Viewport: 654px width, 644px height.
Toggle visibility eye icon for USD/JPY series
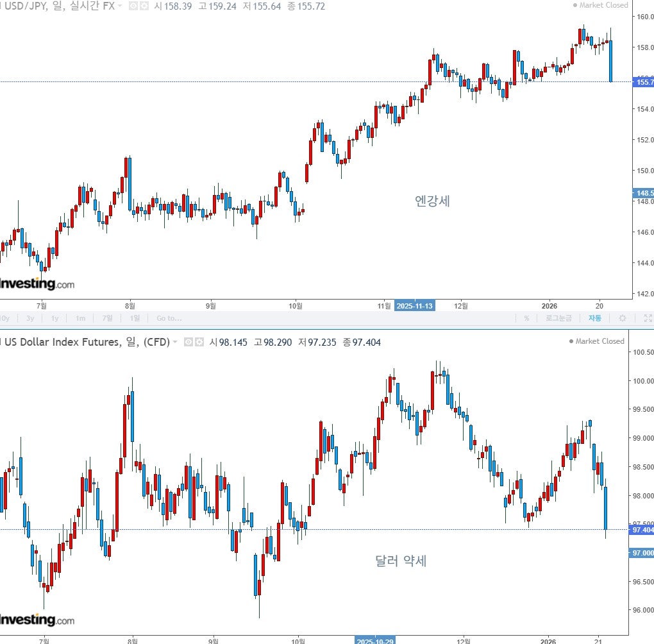coord(133,6)
